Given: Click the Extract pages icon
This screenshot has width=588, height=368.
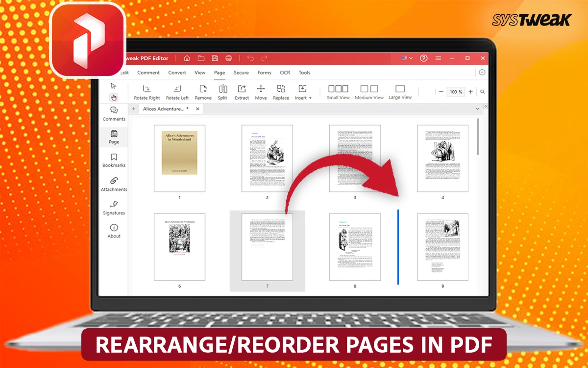Looking at the screenshot, I should (242, 92).
